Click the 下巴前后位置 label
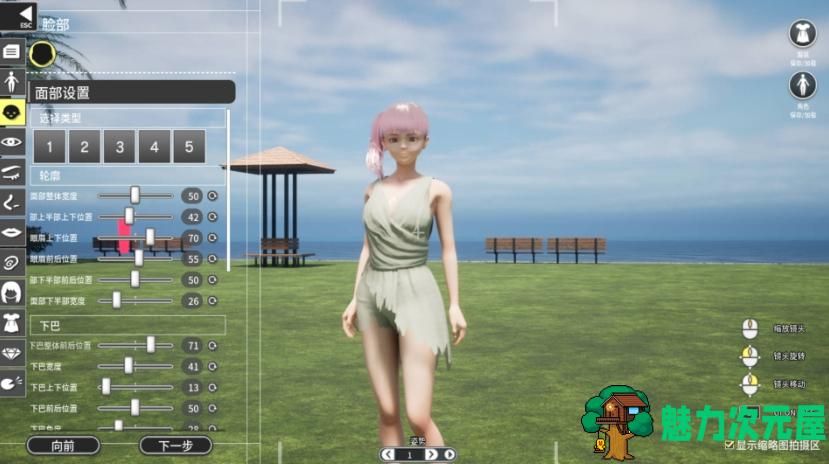Screen dimensions: 829x464 (53, 409)
